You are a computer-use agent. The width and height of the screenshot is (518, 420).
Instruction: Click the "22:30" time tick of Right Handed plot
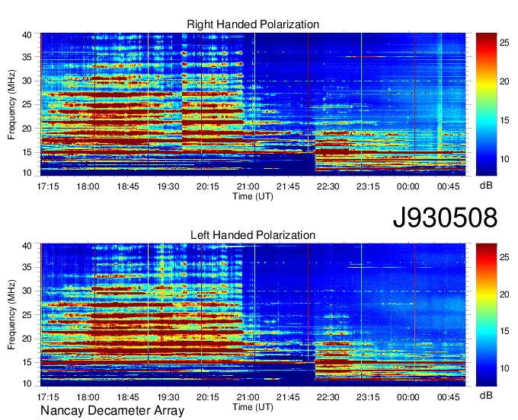pos(328,186)
